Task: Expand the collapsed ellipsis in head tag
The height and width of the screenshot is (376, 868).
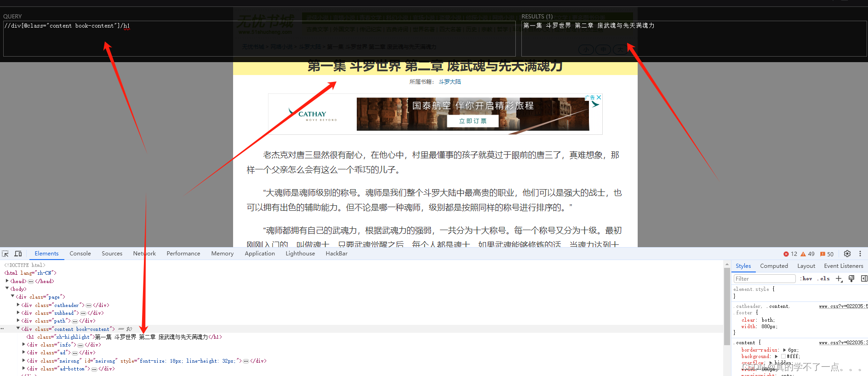Action: click(x=31, y=281)
